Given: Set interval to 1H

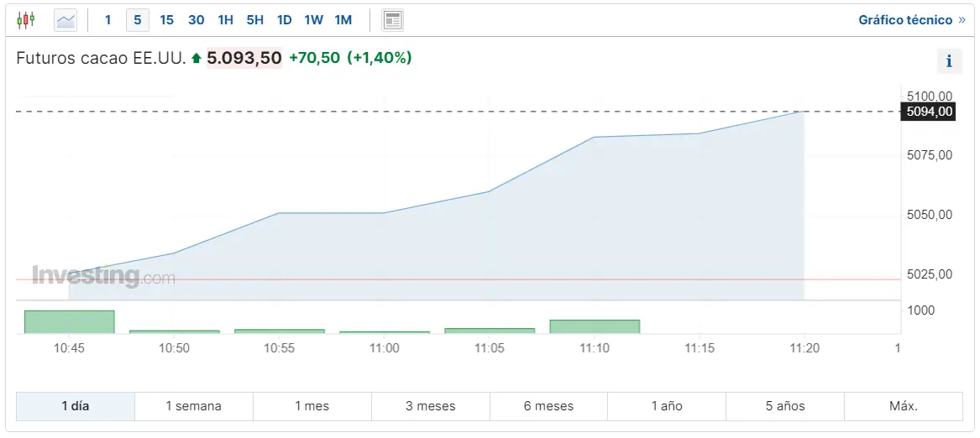Looking at the screenshot, I should pos(225,20).
